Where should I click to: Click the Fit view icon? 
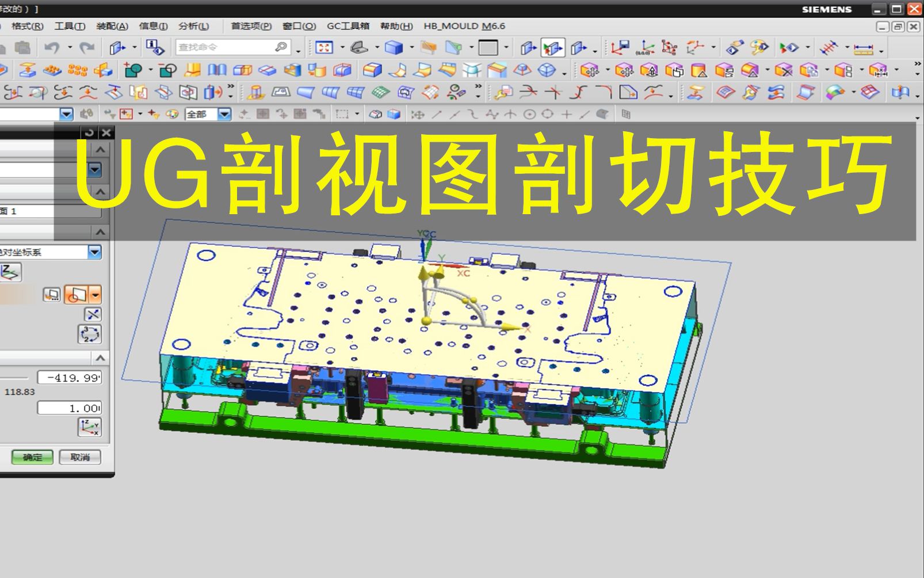324,47
